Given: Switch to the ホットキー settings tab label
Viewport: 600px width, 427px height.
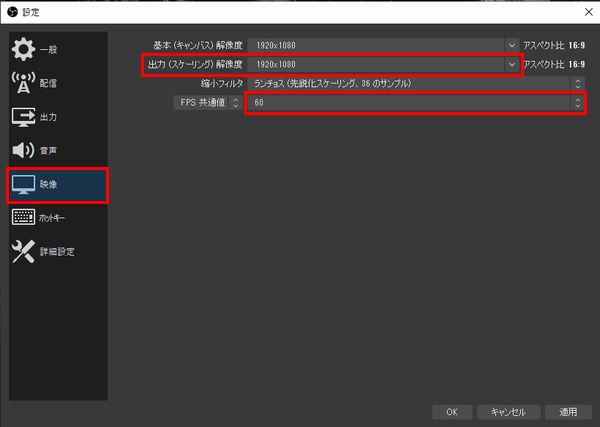Looking at the screenshot, I should pos(52,218).
